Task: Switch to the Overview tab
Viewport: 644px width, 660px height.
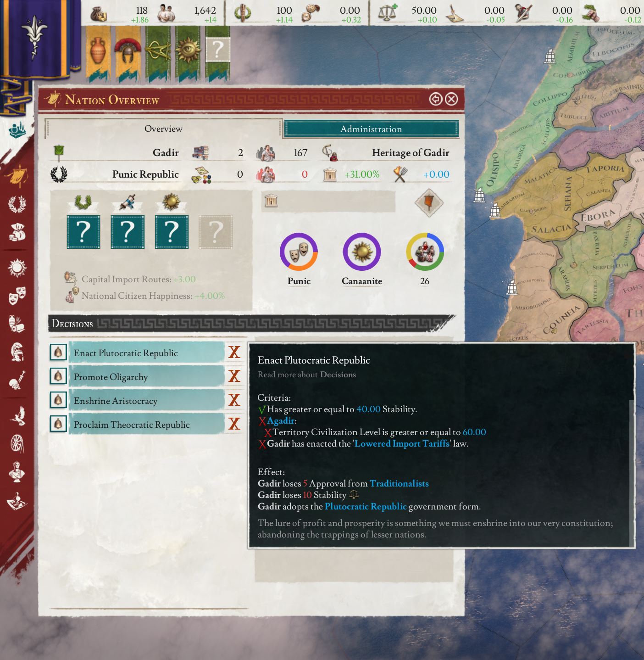Action: click(163, 129)
